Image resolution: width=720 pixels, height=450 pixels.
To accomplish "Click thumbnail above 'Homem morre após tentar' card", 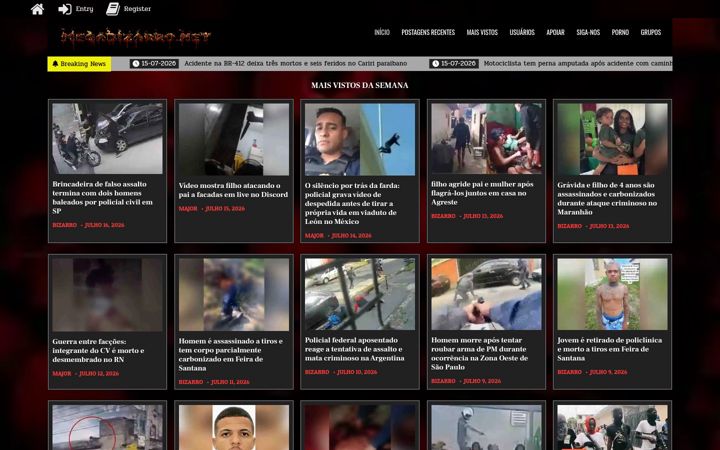I will coord(486,294).
